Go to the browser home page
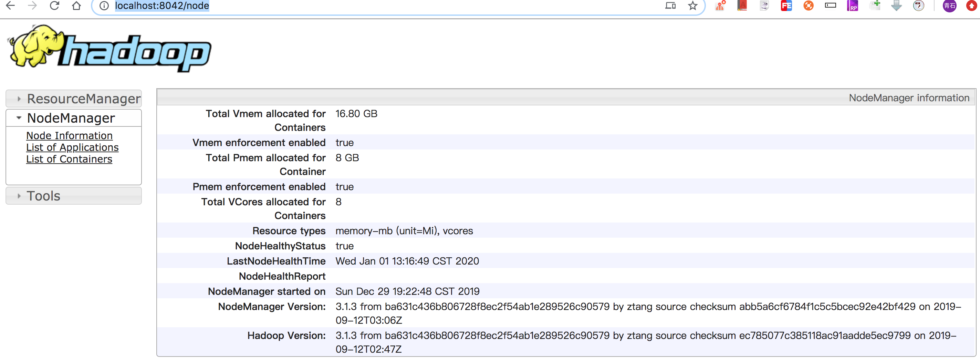980x361 pixels. [x=76, y=5]
